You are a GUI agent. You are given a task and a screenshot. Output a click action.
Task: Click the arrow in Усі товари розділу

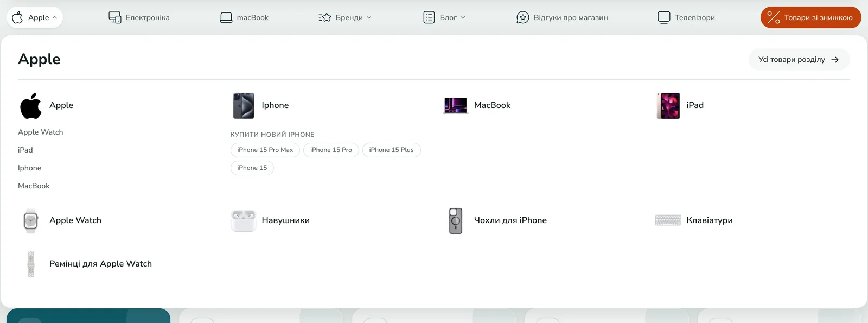[x=835, y=60]
